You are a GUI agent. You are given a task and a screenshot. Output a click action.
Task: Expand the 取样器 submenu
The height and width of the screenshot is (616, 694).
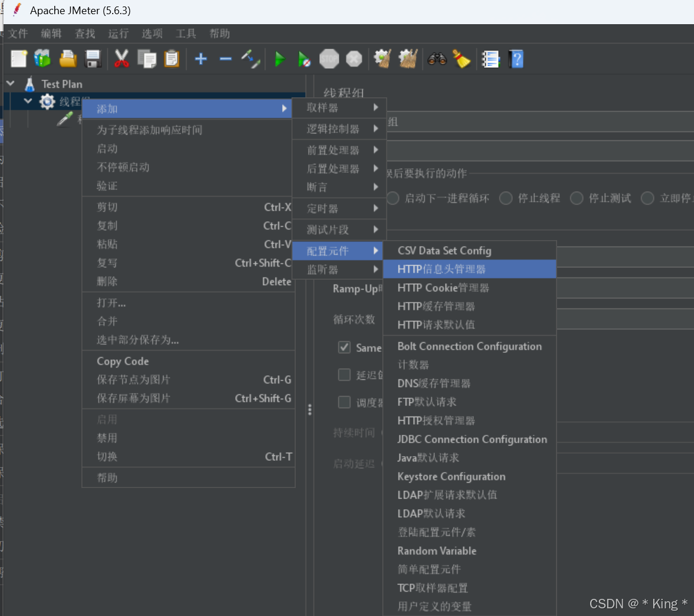coord(339,107)
